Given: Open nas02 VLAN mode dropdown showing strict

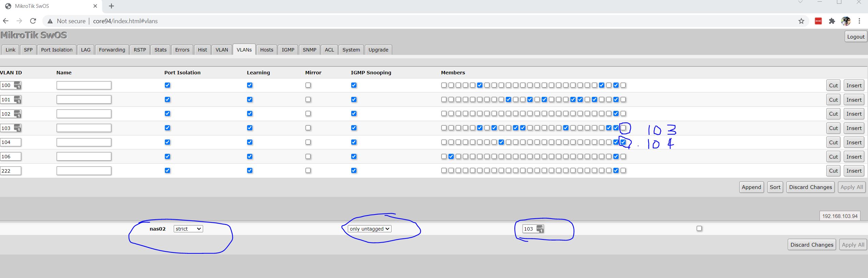Looking at the screenshot, I should [188, 229].
